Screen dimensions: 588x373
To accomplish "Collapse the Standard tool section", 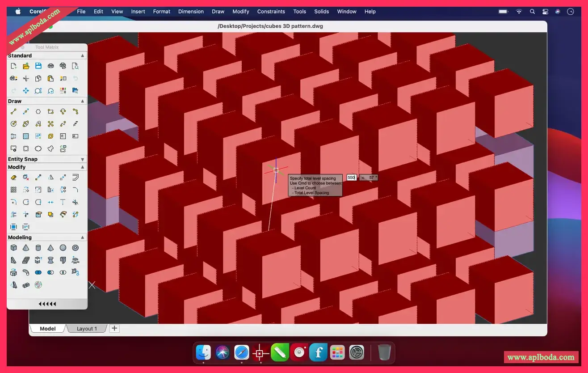I will (83, 55).
